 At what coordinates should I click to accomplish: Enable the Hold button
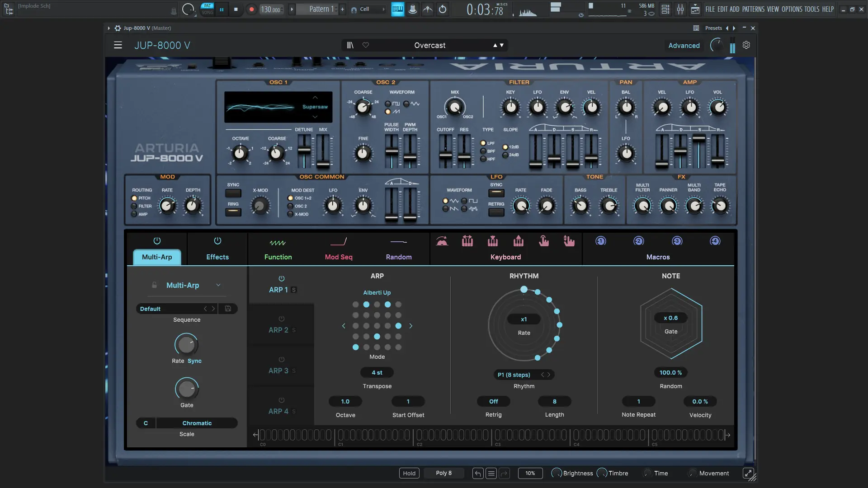pyautogui.click(x=409, y=473)
